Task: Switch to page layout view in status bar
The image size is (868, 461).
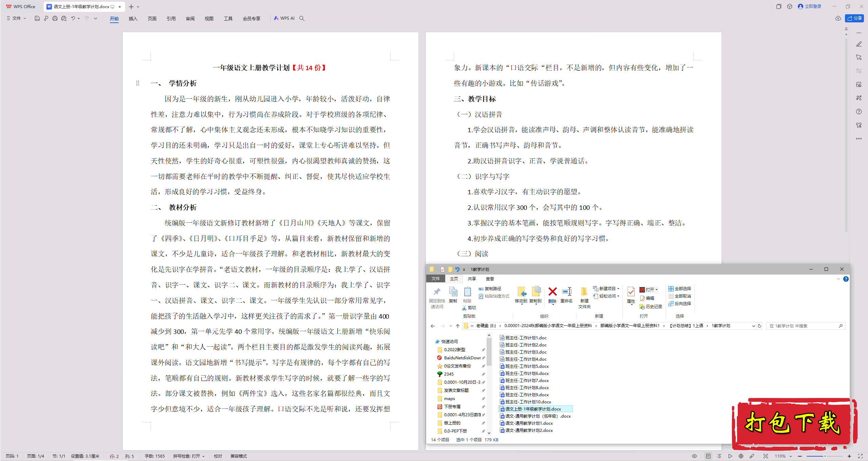Action: 708,456
